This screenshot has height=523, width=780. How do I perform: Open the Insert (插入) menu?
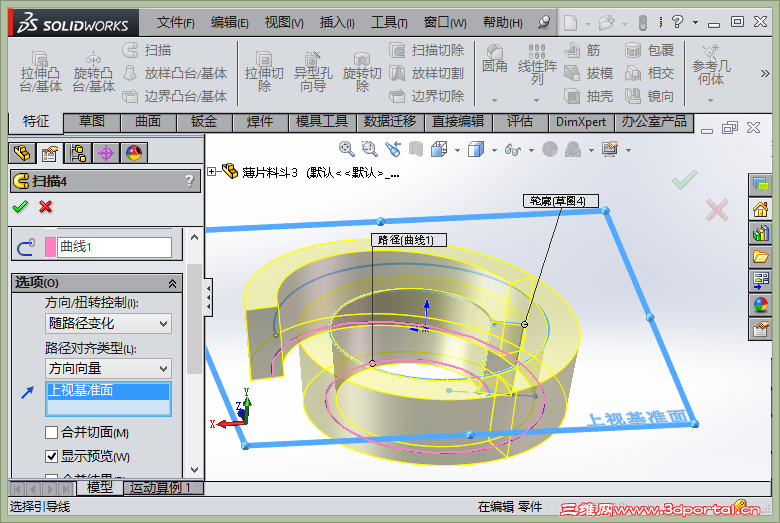pyautogui.click(x=337, y=22)
